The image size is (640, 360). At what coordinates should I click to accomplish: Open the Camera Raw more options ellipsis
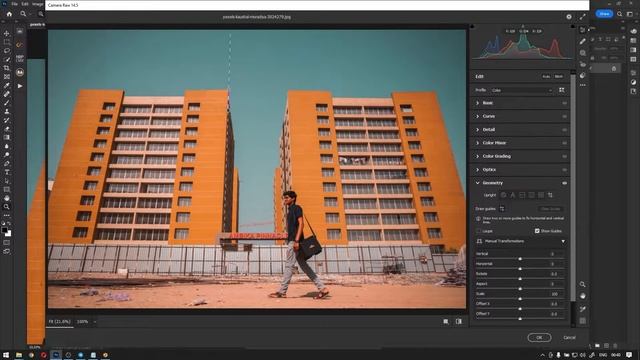pyautogui.click(x=582, y=85)
